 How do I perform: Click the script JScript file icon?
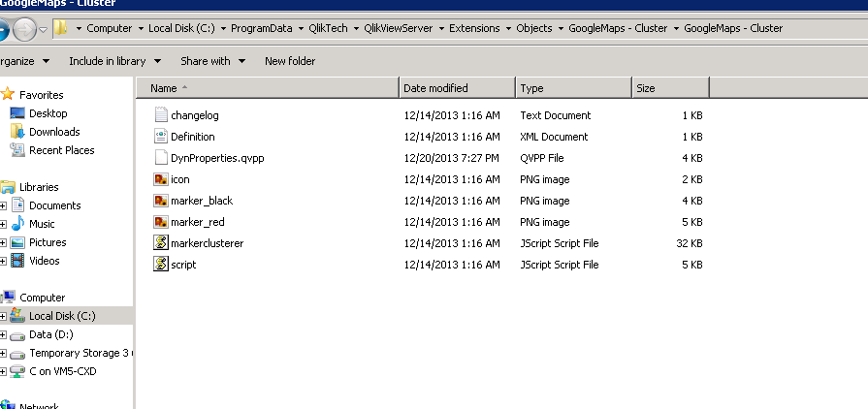[x=161, y=265]
